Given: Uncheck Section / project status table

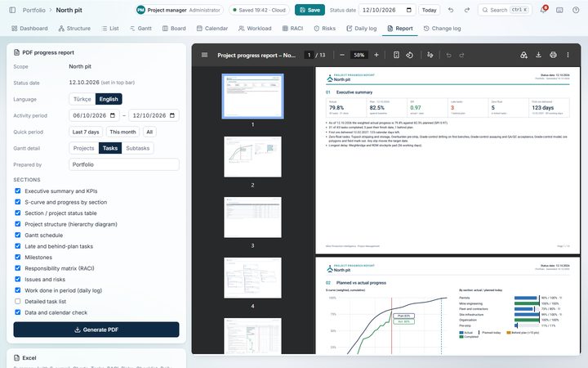Looking at the screenshot, I should tap(18, 213).
